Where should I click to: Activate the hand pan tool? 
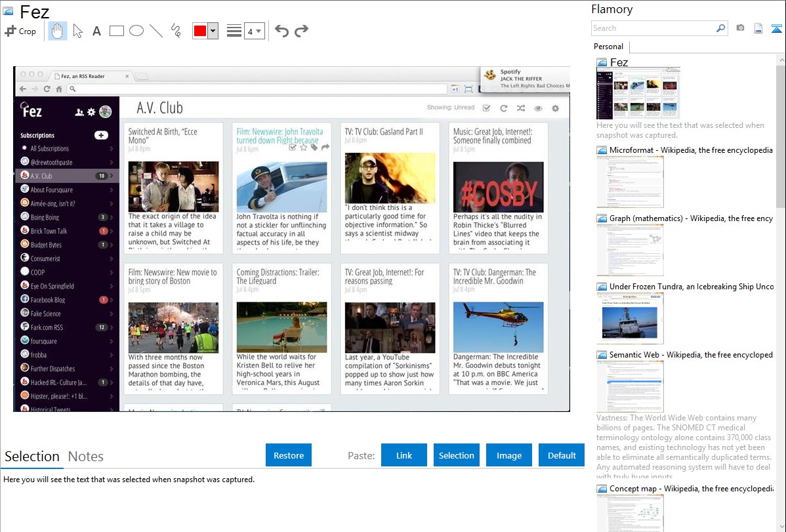58,31
